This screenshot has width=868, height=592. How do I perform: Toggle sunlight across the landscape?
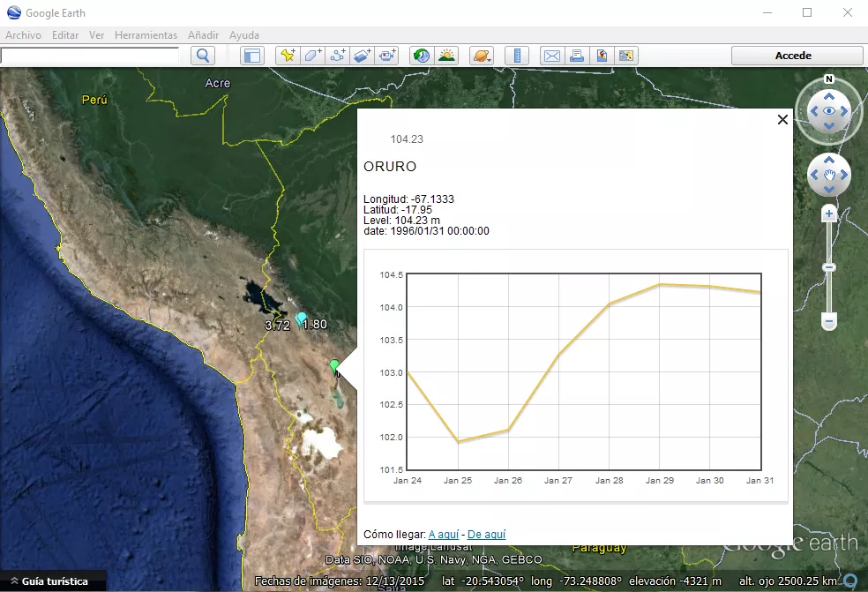pyautogui.click(x=446, y=56)
